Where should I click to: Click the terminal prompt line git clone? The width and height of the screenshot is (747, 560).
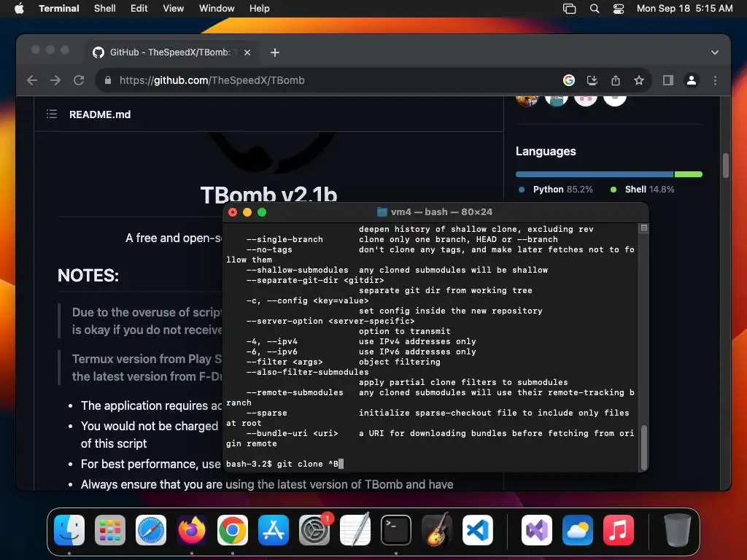(x=285, y=464)
